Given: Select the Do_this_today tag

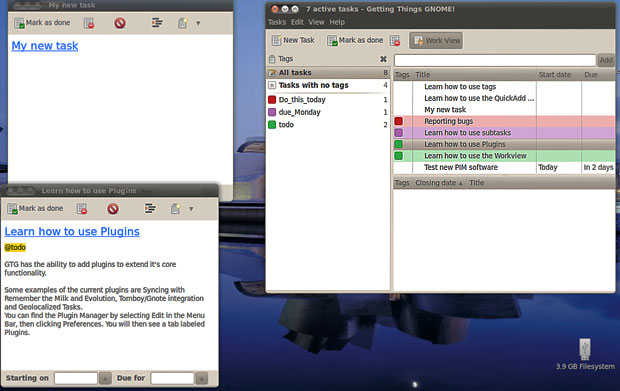Looking at the screenshot, I should point(328,100).
